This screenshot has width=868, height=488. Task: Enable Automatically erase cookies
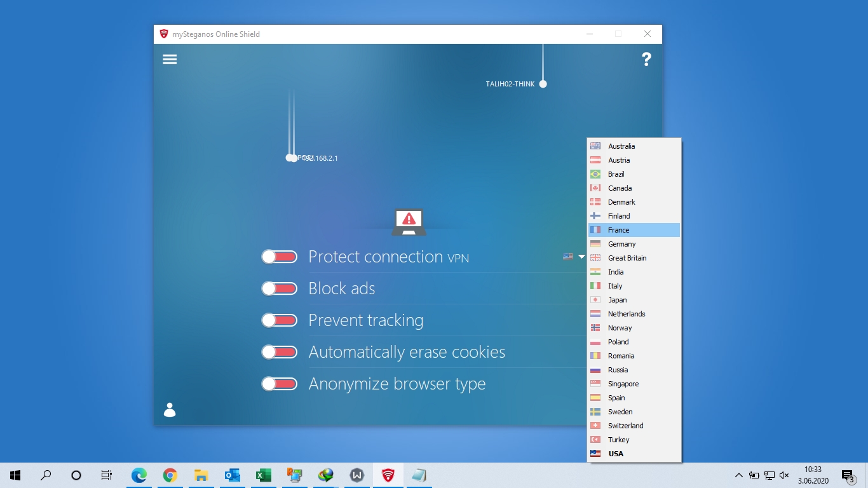click(x=280, y=352)
